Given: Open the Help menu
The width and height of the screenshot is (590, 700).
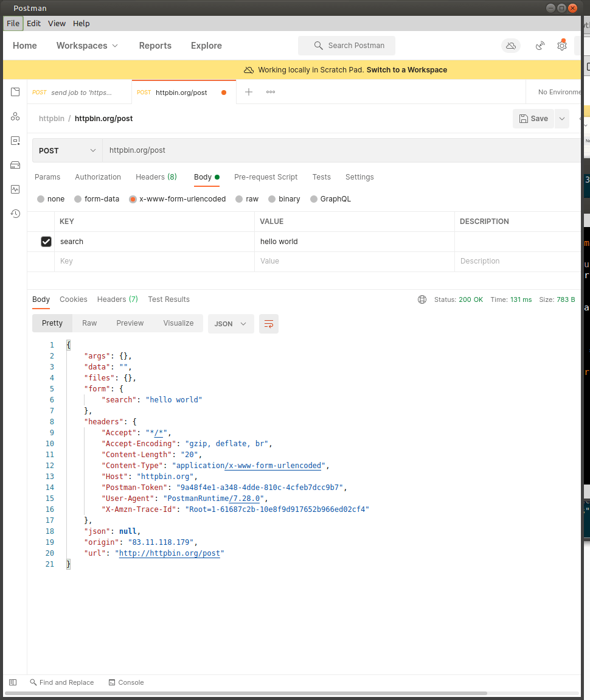Looking at the screenshot, I should pos(81,23).
